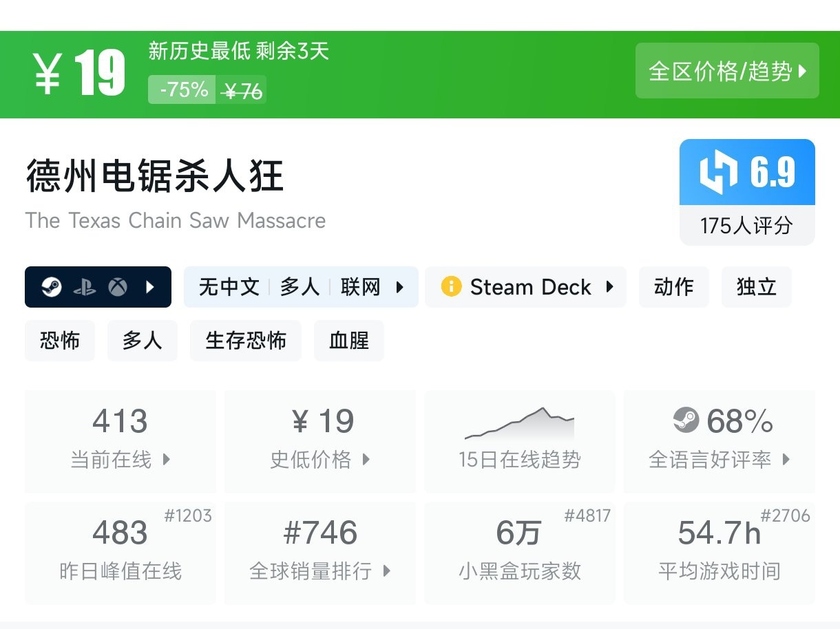Select the 恐怖 genre tag

[60, 341]
